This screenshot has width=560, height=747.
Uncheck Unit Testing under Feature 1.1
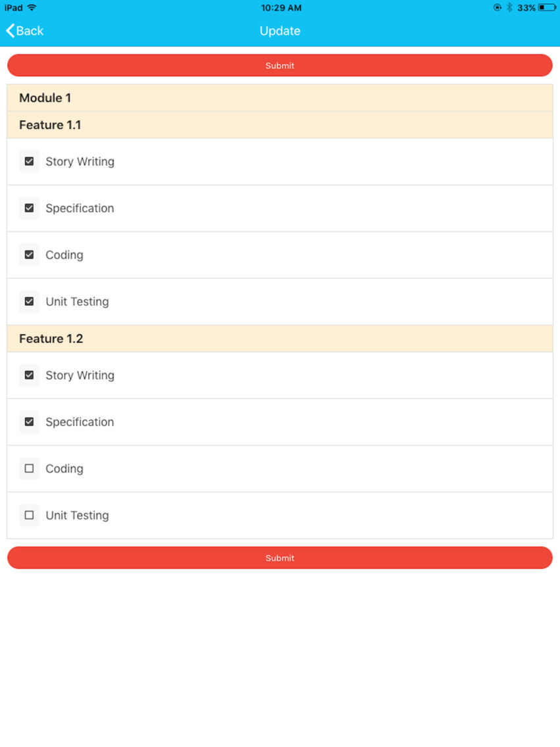coord(29,302)
